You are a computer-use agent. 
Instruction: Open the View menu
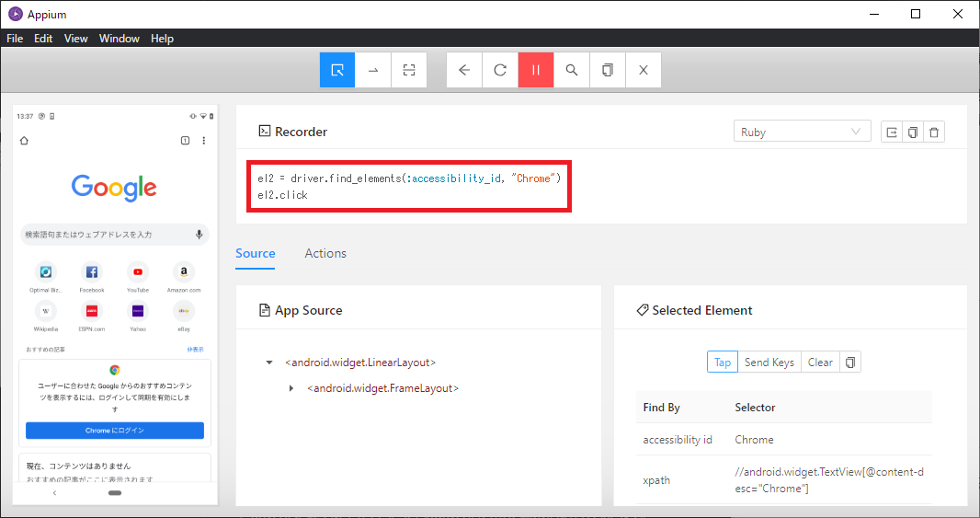(75, 38)
